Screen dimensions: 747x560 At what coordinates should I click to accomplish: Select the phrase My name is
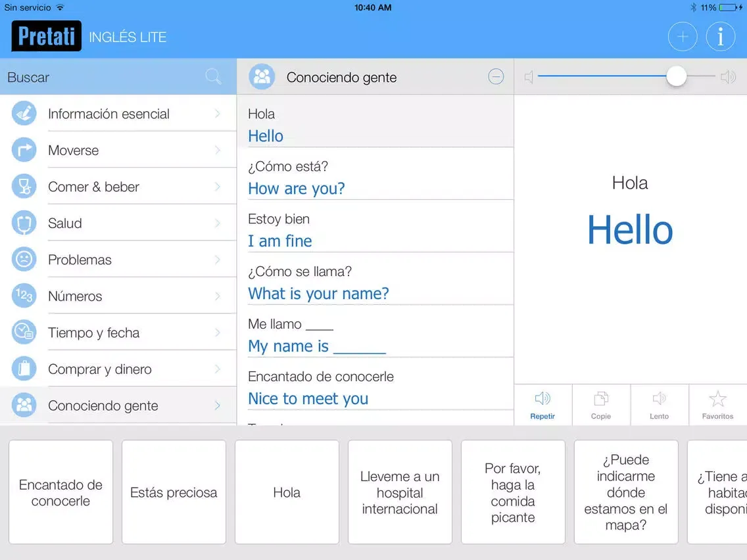(x=375, y=331)
